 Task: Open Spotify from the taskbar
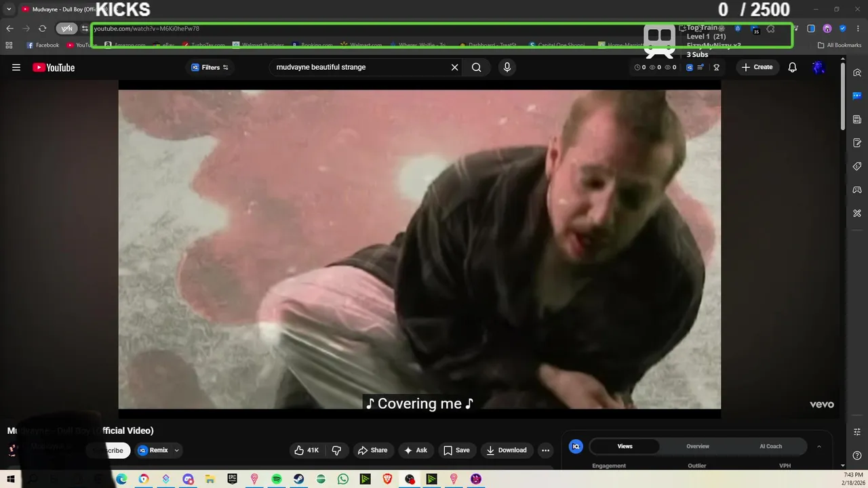277,479
